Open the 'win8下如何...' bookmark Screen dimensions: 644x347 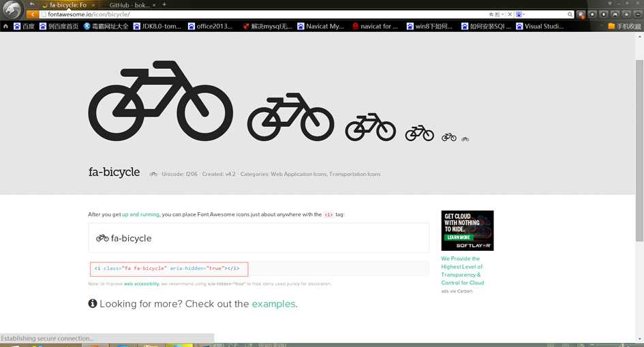coord(429,27)
